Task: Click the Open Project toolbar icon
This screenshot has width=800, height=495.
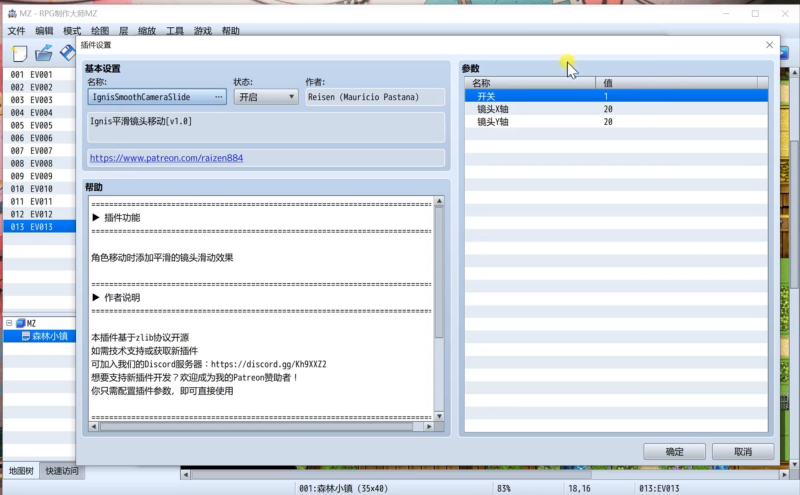Action: coord(43,53)
